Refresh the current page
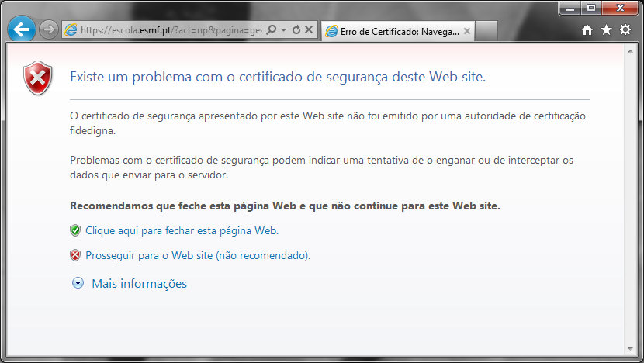 (x=296, y=30)
